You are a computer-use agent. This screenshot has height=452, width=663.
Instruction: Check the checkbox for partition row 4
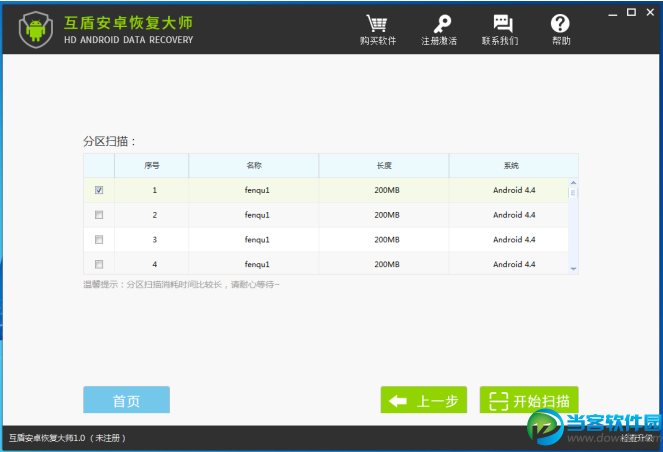[99, 264]
